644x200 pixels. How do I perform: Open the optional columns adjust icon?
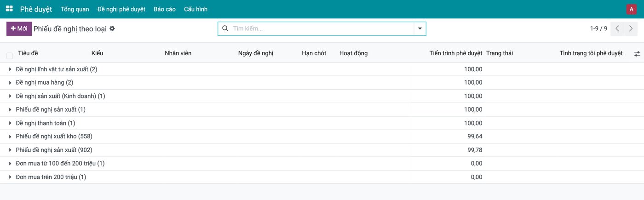pyautogui.click(x=637, y=54)
